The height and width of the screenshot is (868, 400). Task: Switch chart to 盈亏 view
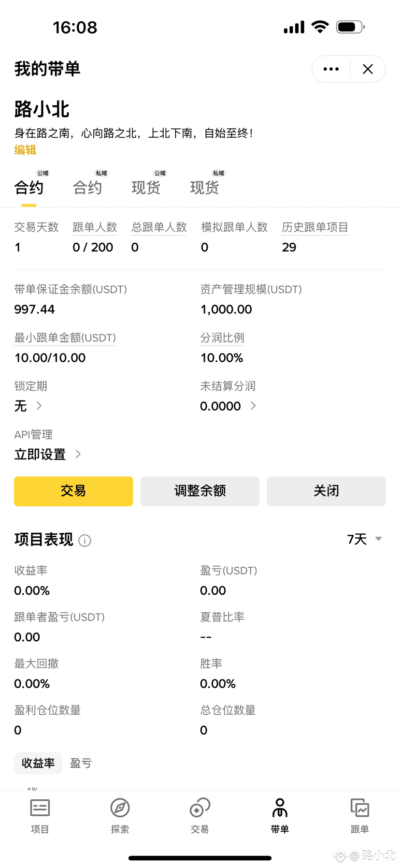coord(81,763)
